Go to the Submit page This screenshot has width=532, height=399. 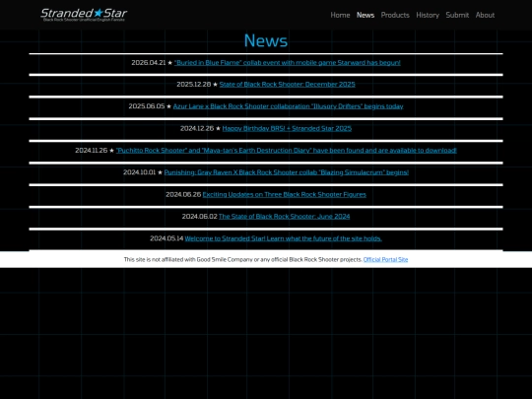[457, 15]
